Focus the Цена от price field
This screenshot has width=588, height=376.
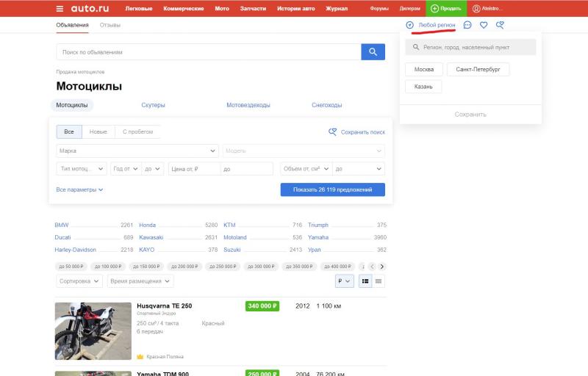194,168
